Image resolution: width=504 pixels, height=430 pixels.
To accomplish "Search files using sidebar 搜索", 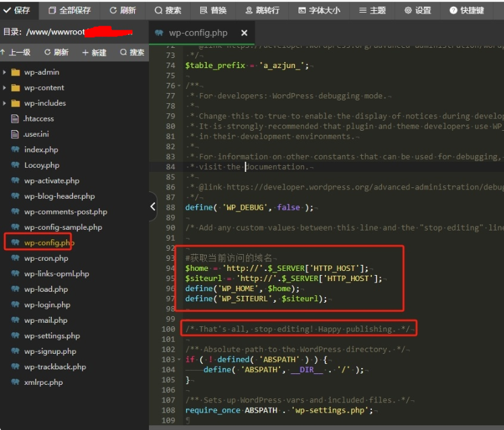I will pyautogui.click(x=132, y=52).
